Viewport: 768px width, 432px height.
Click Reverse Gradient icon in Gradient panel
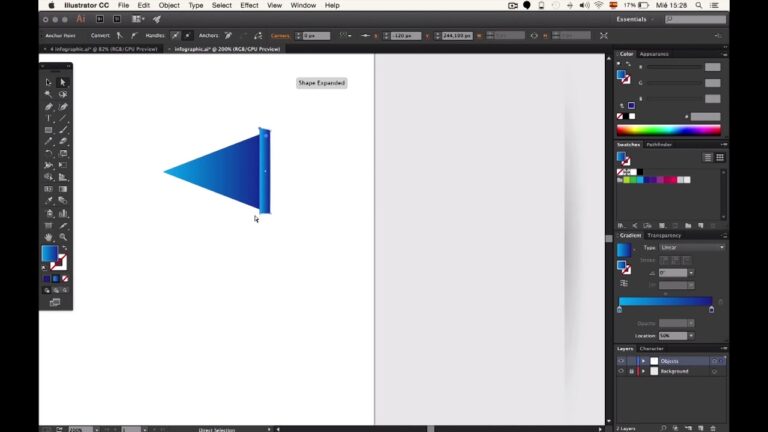pyautogui.click(x=624, y=283)
